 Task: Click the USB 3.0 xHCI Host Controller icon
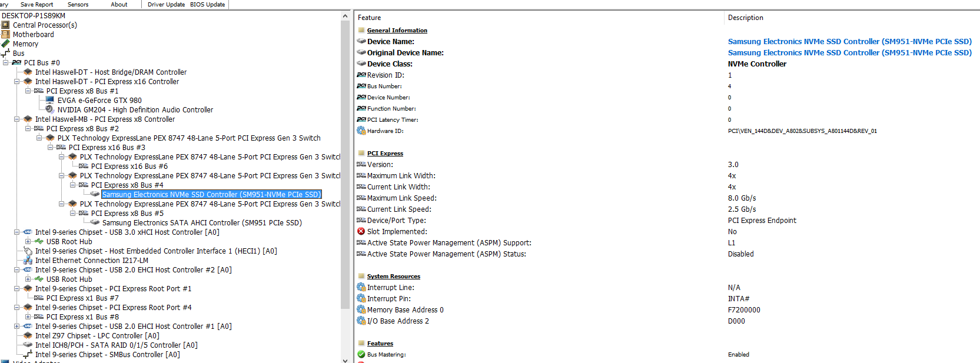[28, 232]
